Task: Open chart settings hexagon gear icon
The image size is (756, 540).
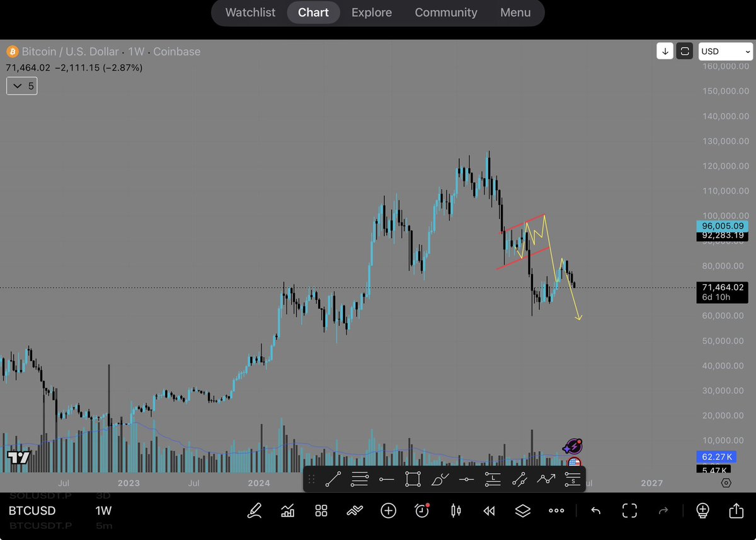Action: click(x=726, y=483)
